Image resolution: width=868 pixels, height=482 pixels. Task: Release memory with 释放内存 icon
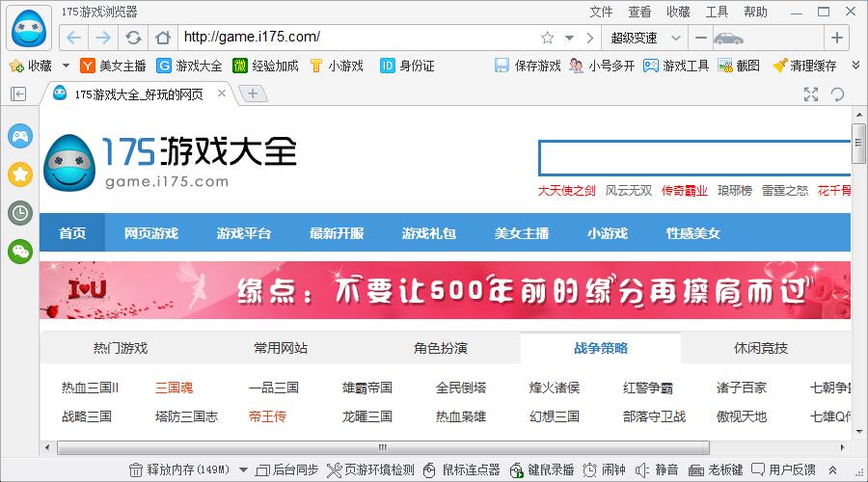(x=136, y=470)
